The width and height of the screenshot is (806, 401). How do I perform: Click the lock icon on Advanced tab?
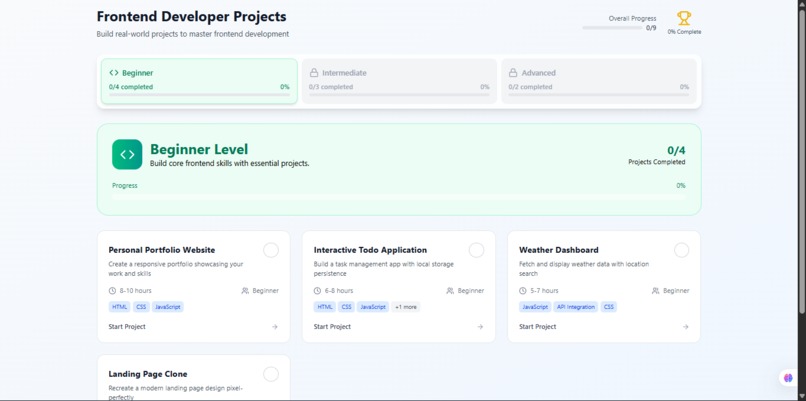[x=512, y=73]
